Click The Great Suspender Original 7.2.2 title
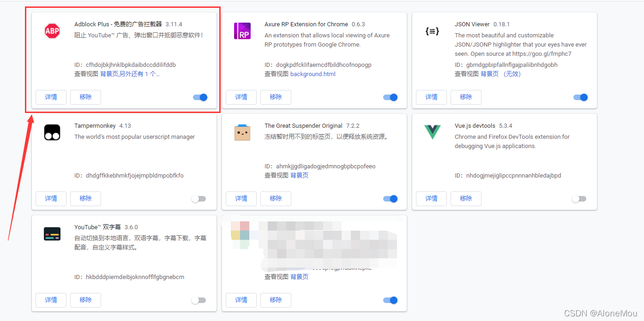 [x=312, y=125]
